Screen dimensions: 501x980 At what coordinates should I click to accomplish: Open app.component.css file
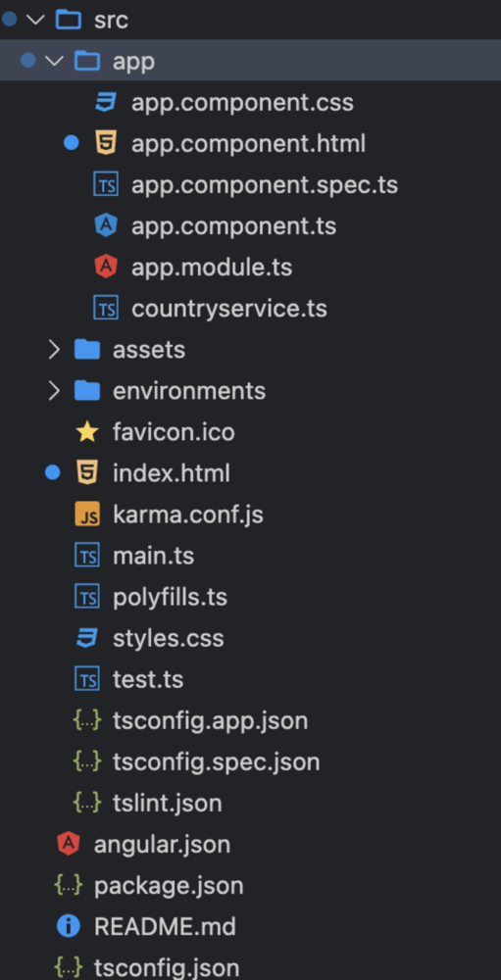click(x=242, y=103)
